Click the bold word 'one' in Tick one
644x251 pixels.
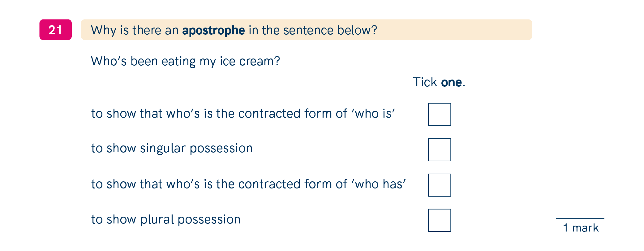(451, 83)
